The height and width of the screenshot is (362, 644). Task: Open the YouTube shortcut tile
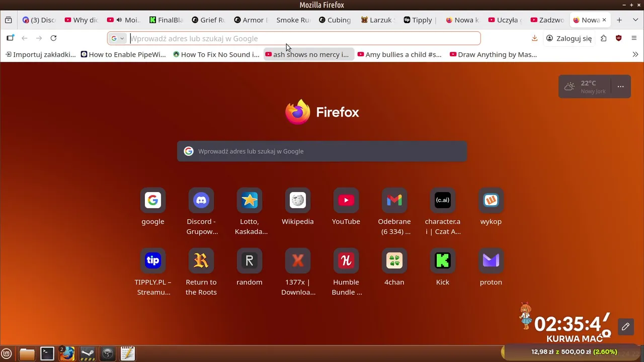(346, 200)
